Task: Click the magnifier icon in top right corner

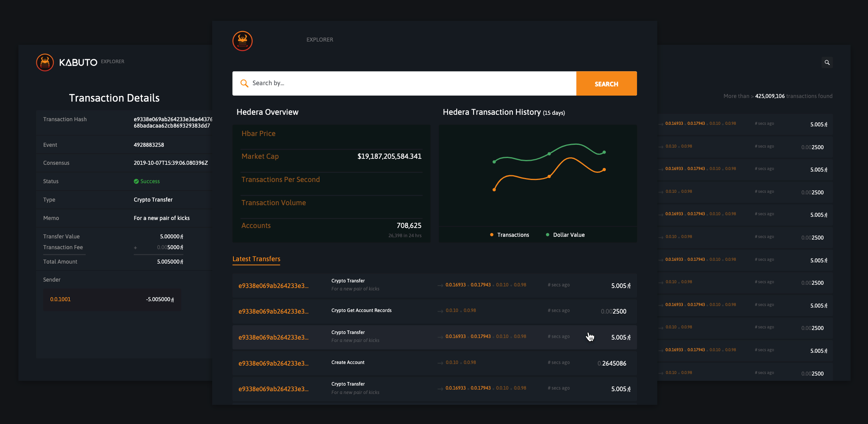Action: tap(827, 62)
